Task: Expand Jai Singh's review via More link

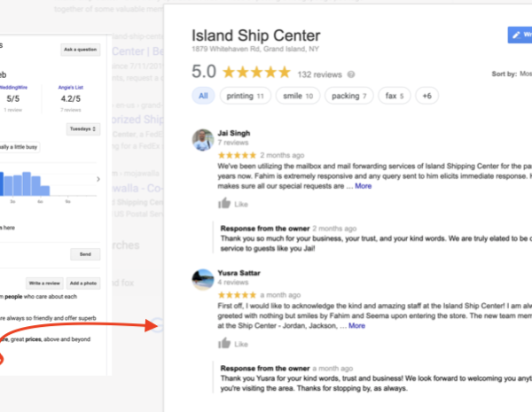Action: coord(364,187)
